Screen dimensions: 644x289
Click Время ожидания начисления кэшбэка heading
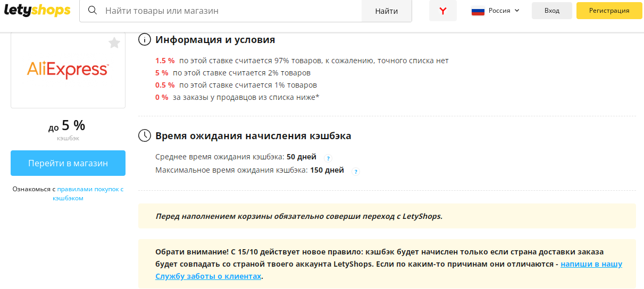pyautogui.click(x=253, y=135)
